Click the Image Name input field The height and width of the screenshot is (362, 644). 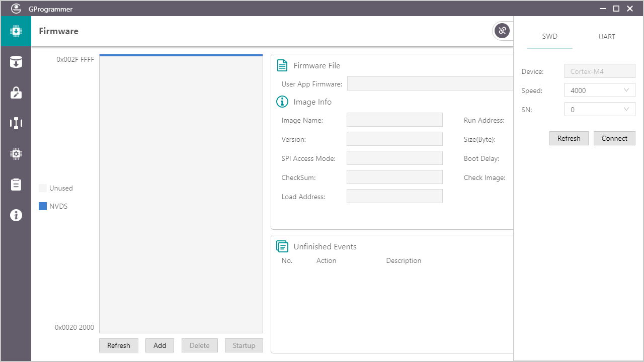click(x=394, y=120)
